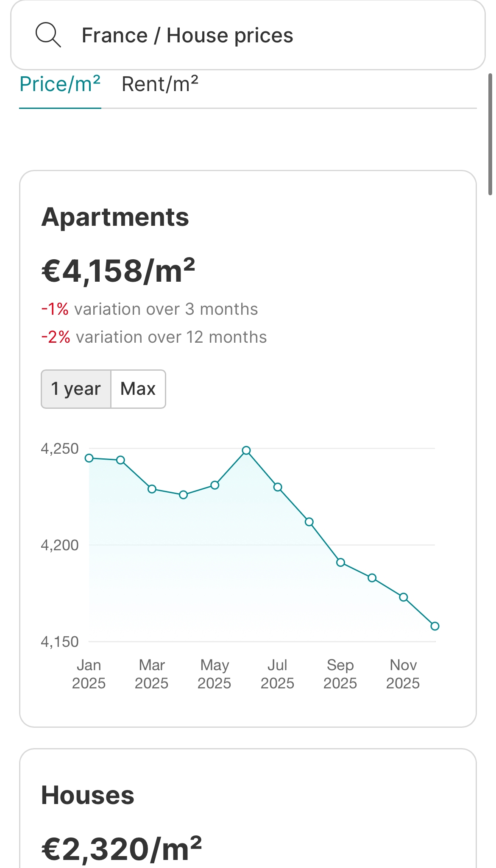Select the 1 year range toggle

click(x=76, y=389)
